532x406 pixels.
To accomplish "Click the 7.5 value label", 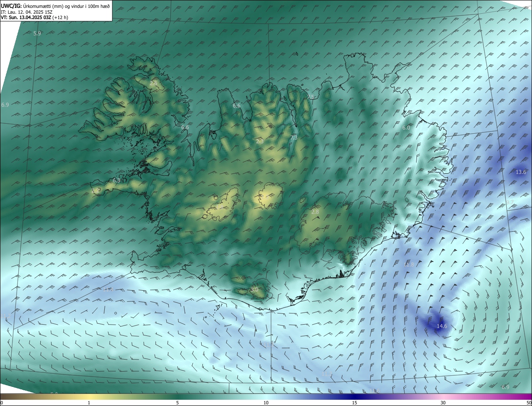I will (310, 97).
